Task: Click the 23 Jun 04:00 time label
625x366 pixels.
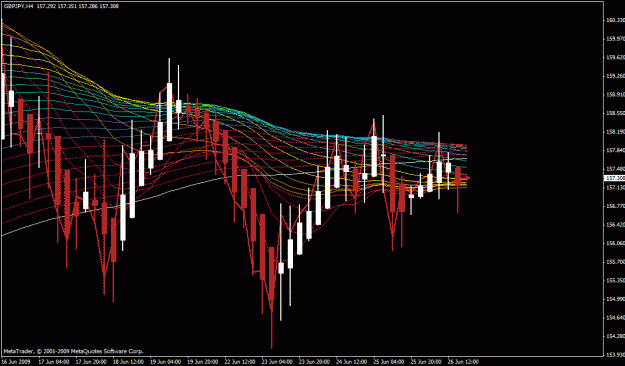Action: point(277,362)
